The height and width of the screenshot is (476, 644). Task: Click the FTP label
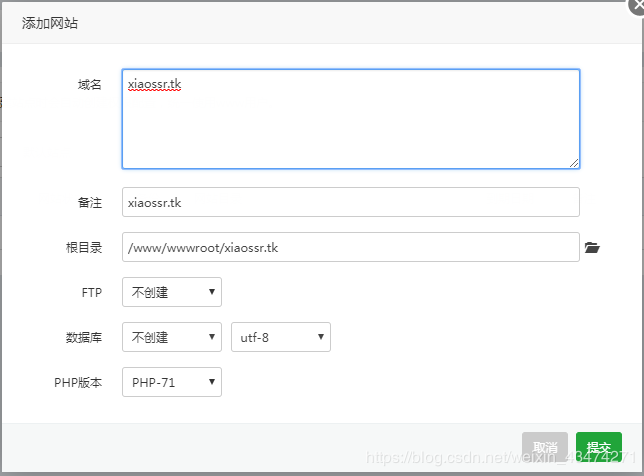[x=92, y=293]
